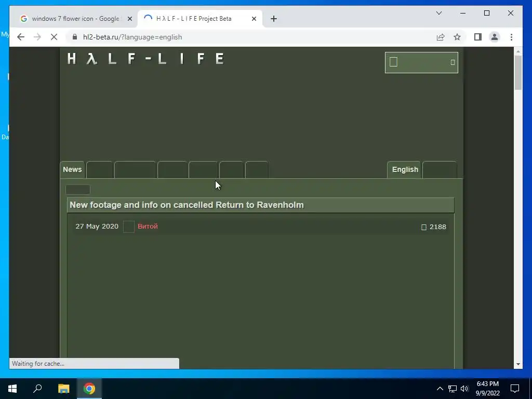
Task: Click the blank tab next to English
Action: click(440, 170)
